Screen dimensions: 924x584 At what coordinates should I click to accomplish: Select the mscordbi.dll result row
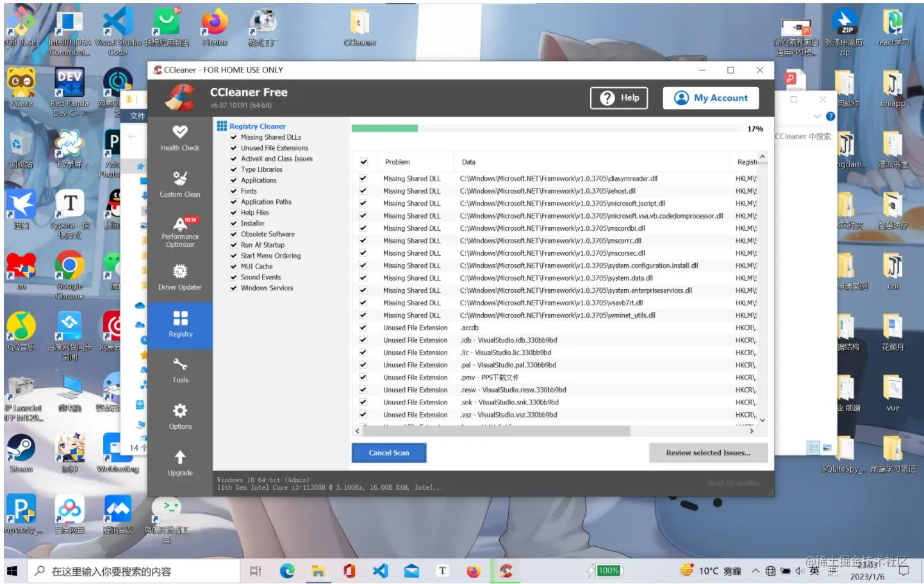[x=554, y=228]
